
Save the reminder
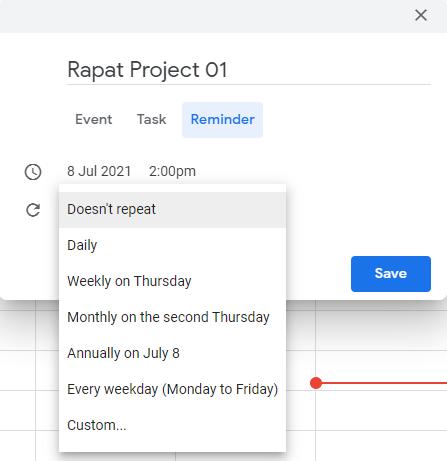[x=391, y=274]
